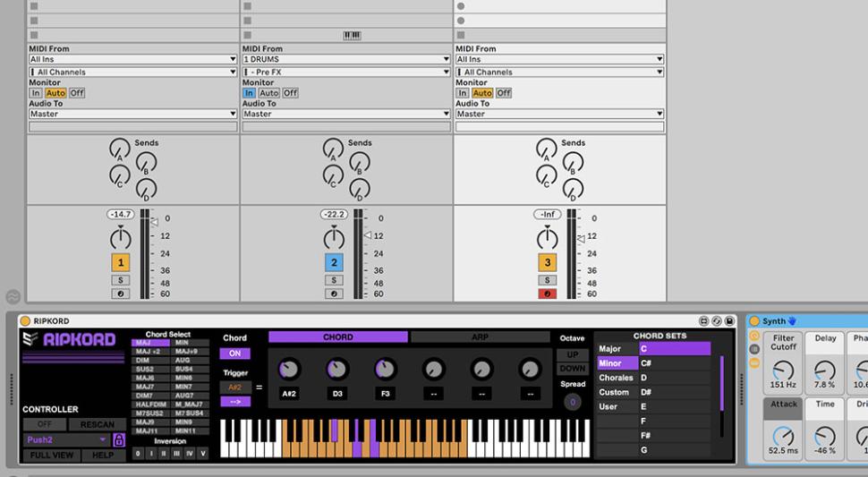Switch to the CHORD tab

pyautogui.click(x=338, y=337)
